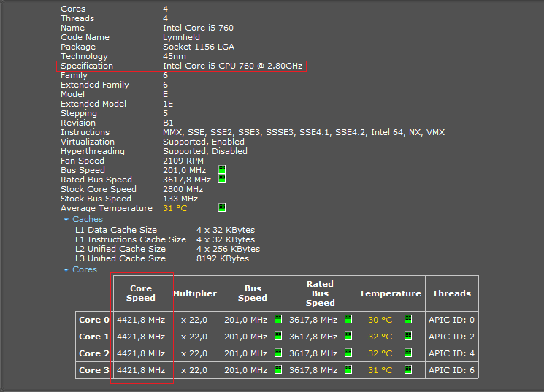Click the Rated Bus Speed column header
This screenshot has width=544, height=392.
click(321, 293)
